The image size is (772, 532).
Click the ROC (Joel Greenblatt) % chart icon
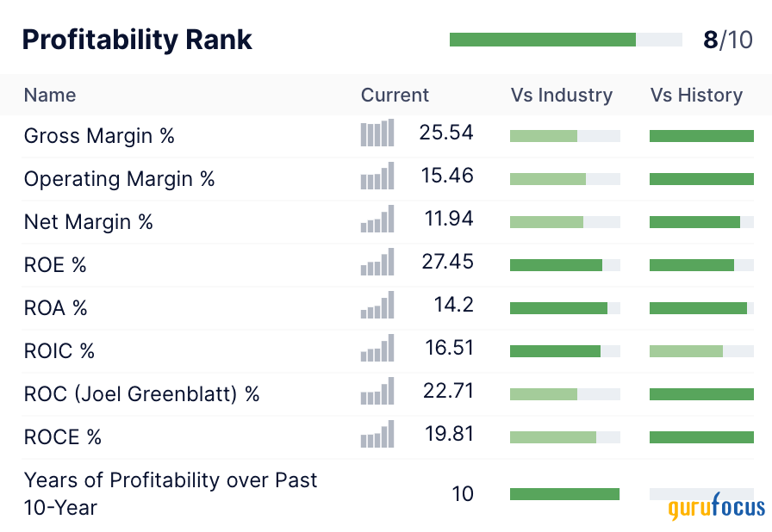377,392
